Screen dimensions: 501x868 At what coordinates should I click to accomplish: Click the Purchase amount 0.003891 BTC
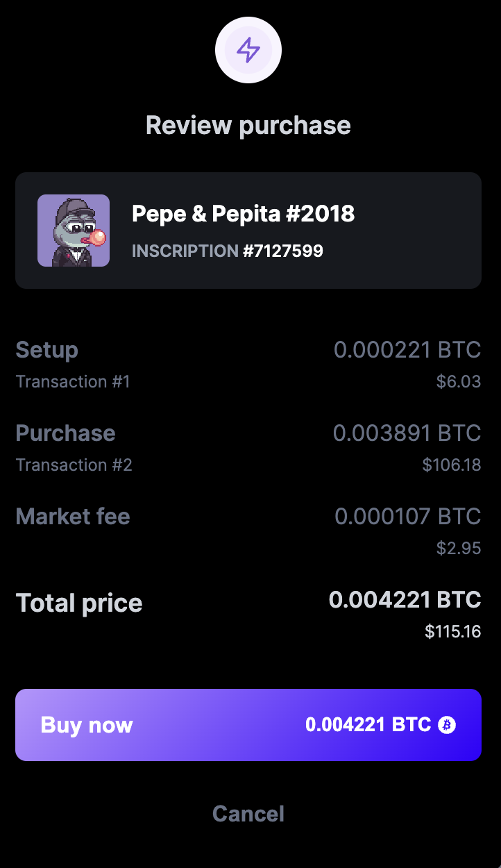pos(407,433)
